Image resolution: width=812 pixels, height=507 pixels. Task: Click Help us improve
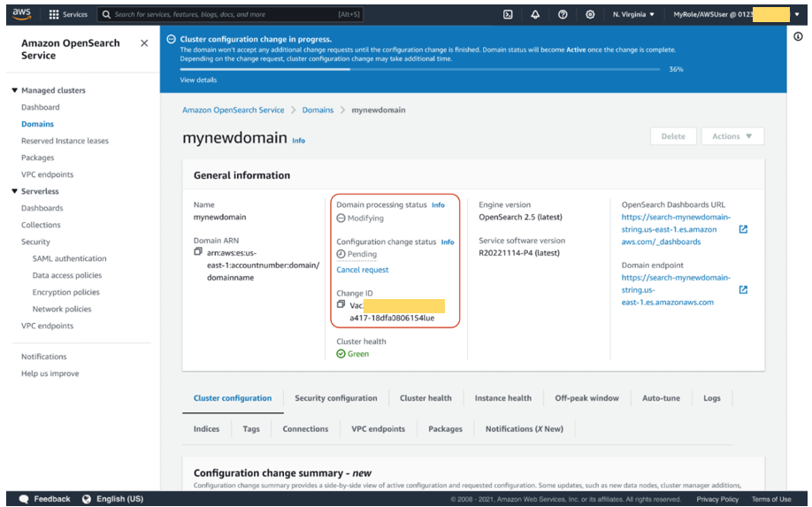pyautogui.click(x=50, y=373)
